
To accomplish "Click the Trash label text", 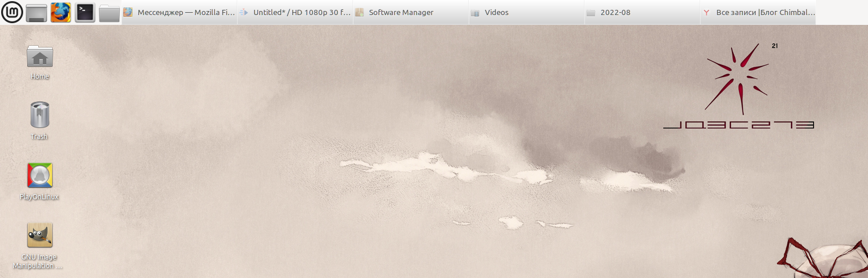I will point(39,137).
